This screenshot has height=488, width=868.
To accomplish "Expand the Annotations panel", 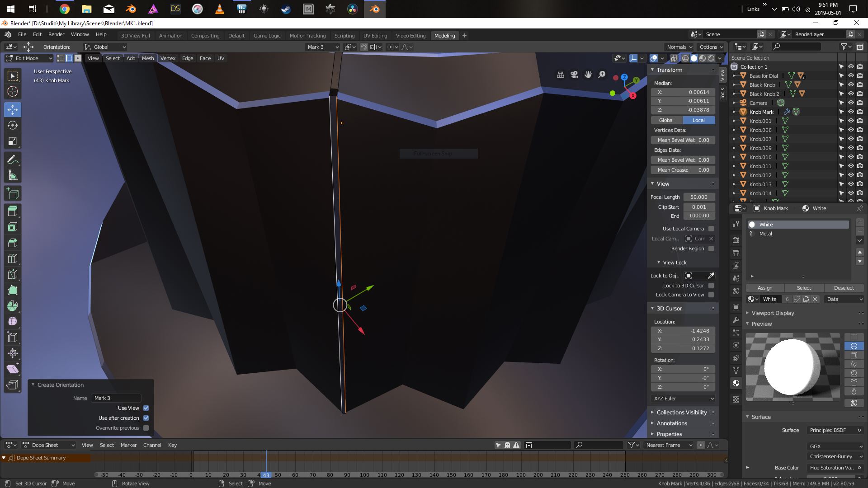I will (671, 423).
